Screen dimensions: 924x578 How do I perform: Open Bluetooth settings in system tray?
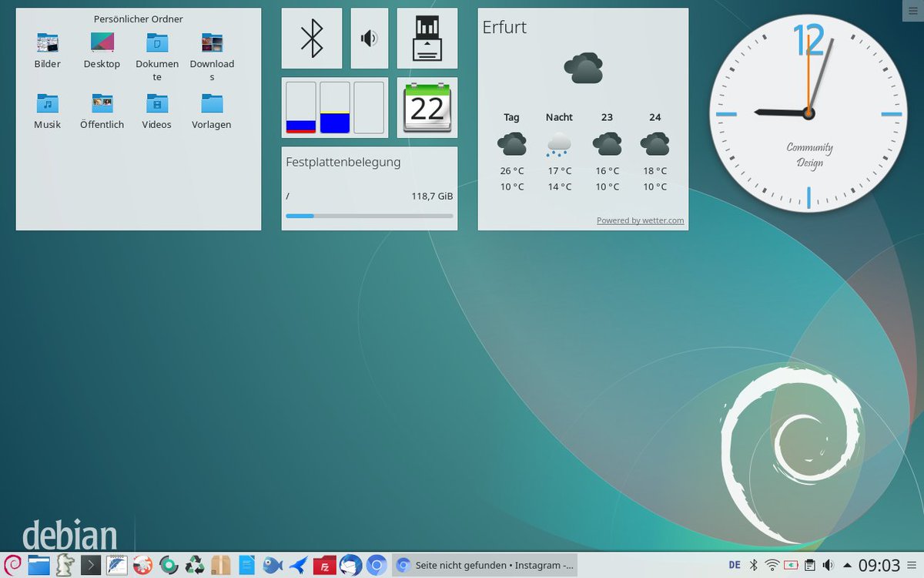(754, 565)
